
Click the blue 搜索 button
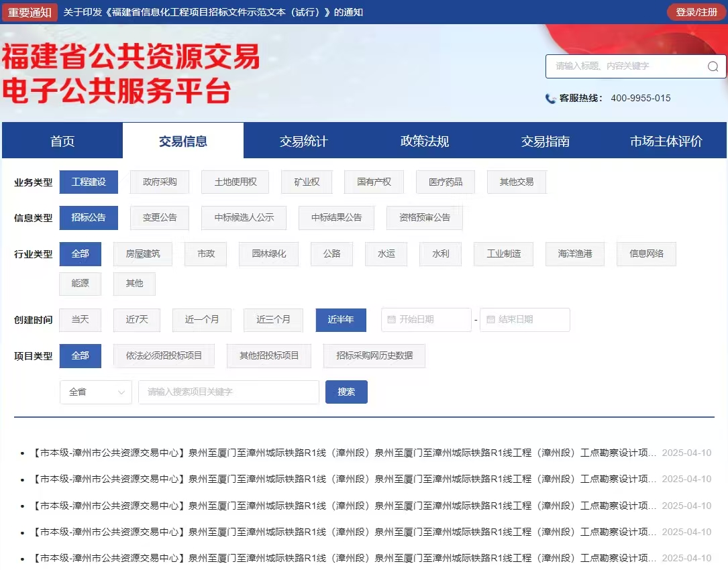pos(346,392)
